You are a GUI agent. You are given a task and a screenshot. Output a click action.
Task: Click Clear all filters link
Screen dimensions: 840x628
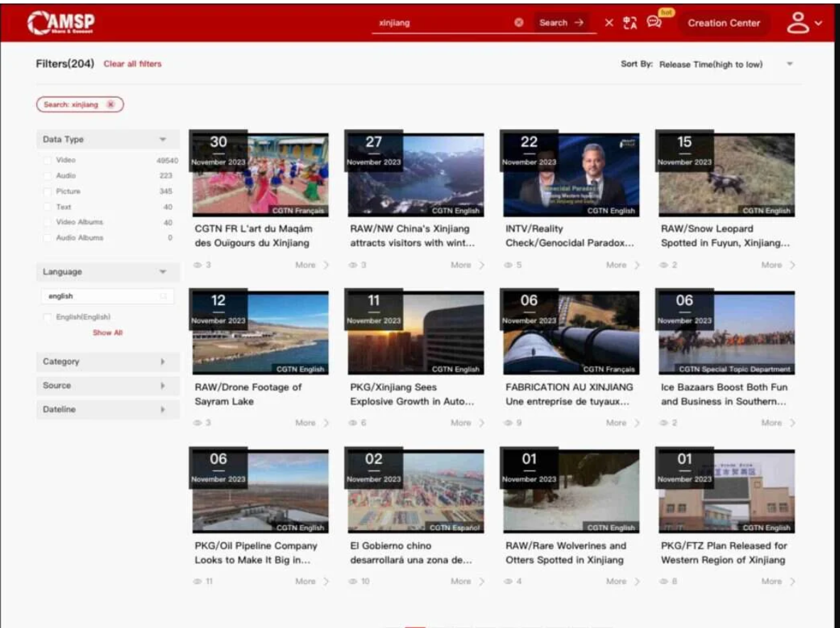coord(132,64)
